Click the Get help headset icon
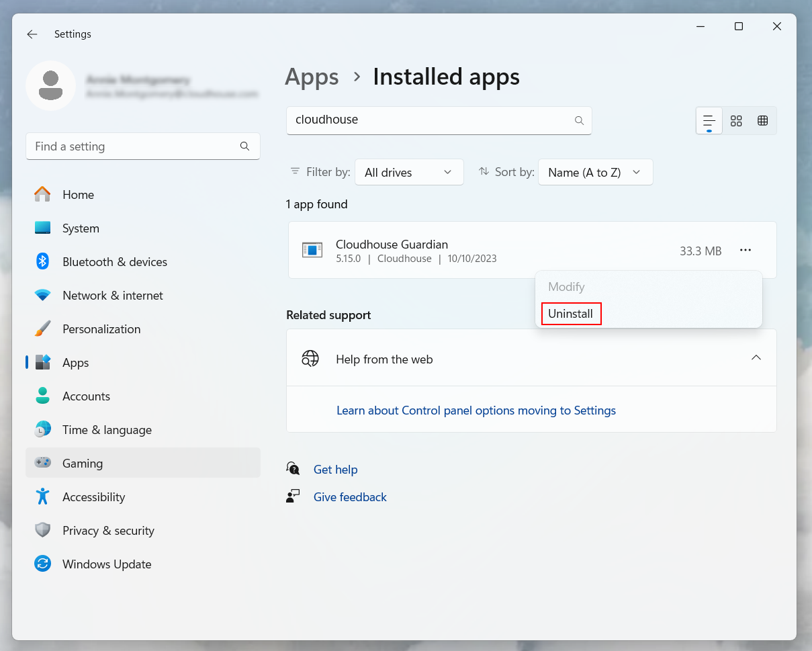 tap(293, 469)
